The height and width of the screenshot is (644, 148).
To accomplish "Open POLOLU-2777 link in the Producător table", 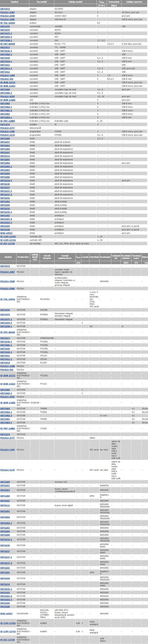I will click(8, 438).
